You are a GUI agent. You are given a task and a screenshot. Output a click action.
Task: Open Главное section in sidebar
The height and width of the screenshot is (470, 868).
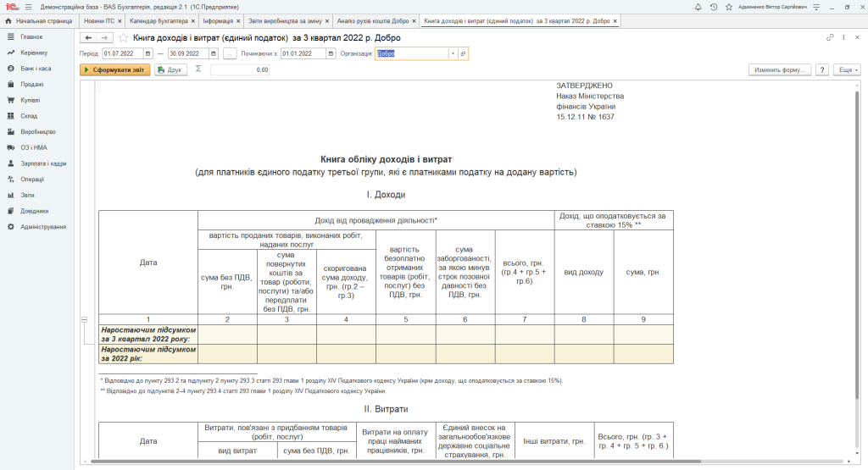pyautogui.click(x=31, y=37)
